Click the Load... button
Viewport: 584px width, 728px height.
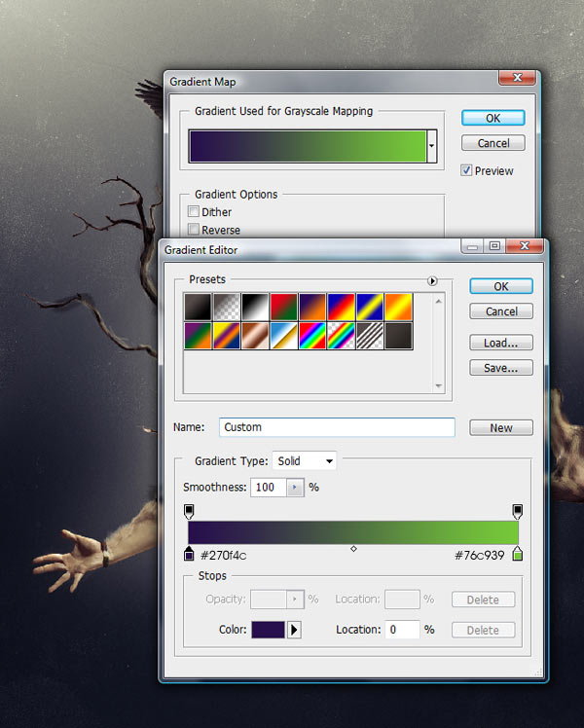point(501,343)
